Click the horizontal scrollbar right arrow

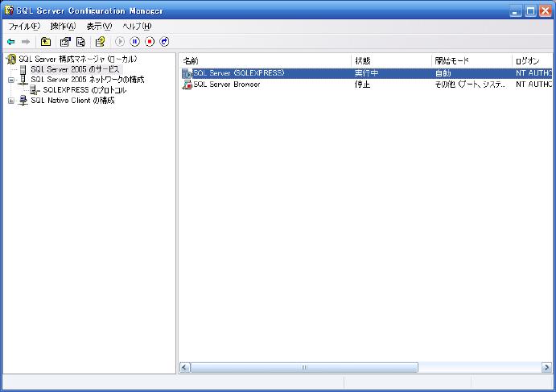(x=546, y=367)
